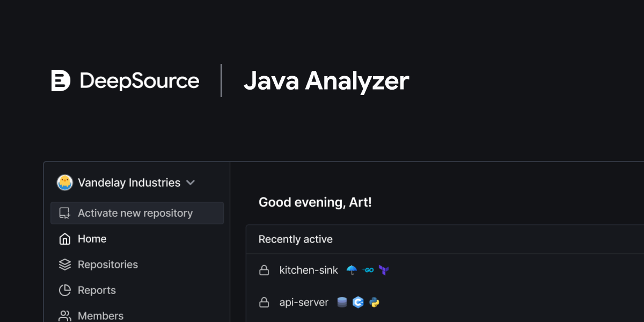Click the activate repository icon

click(64, 213)
